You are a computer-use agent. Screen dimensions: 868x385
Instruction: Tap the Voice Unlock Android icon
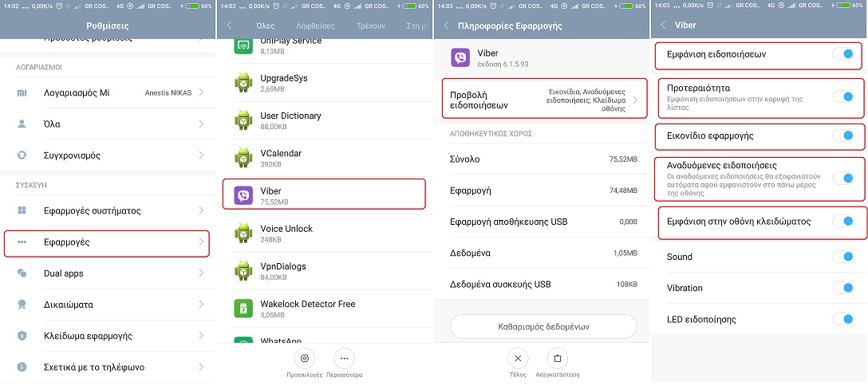point(243,234)
